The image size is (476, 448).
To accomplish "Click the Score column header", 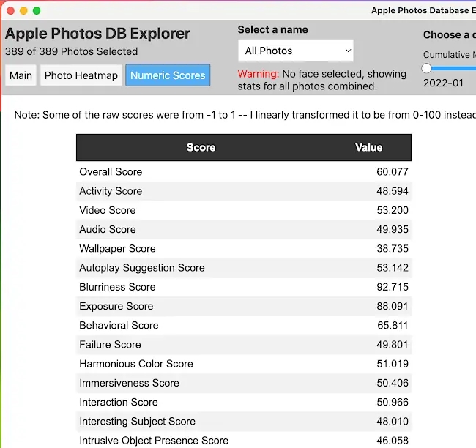I will [x=201, y=148].
